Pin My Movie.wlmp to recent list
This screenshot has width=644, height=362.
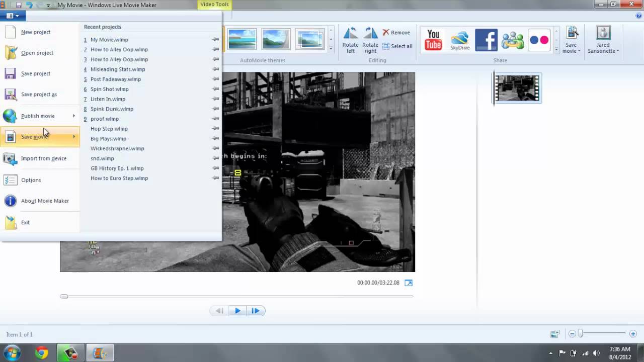[x=215, y=40]
